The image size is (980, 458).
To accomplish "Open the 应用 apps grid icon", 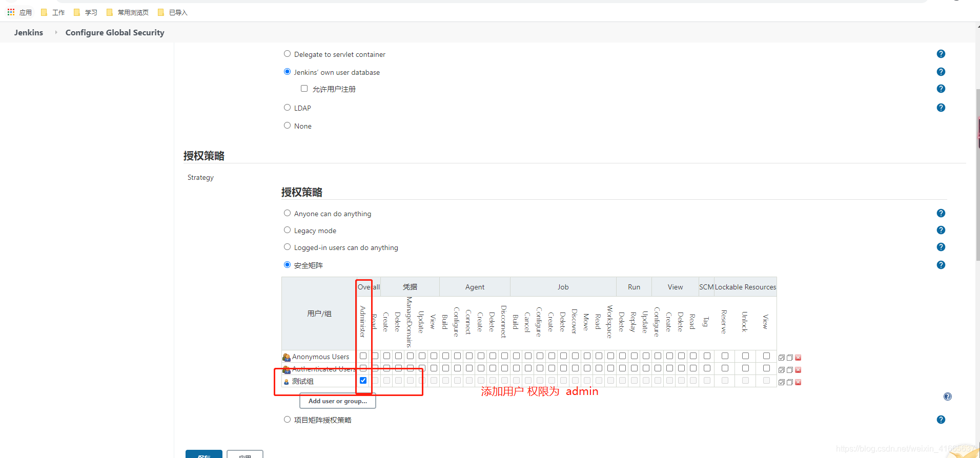I will coord(11,12).
